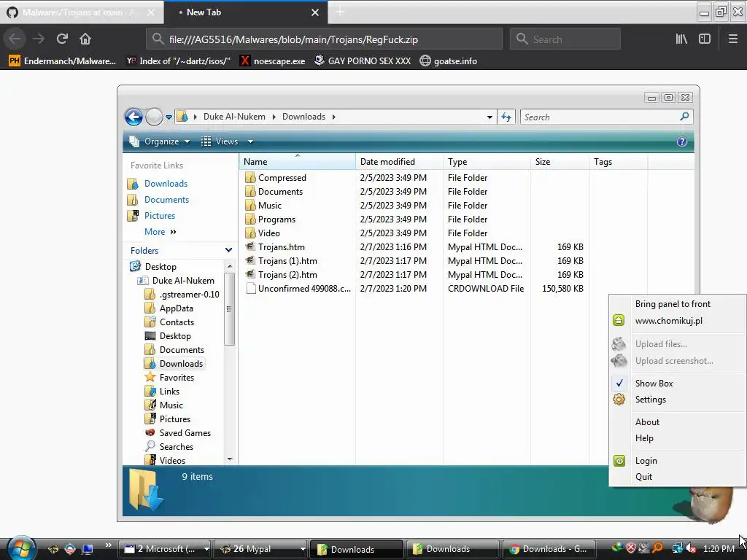Open a new browser tab with plus
747x560 pixels.
click(x=340, y=12)
